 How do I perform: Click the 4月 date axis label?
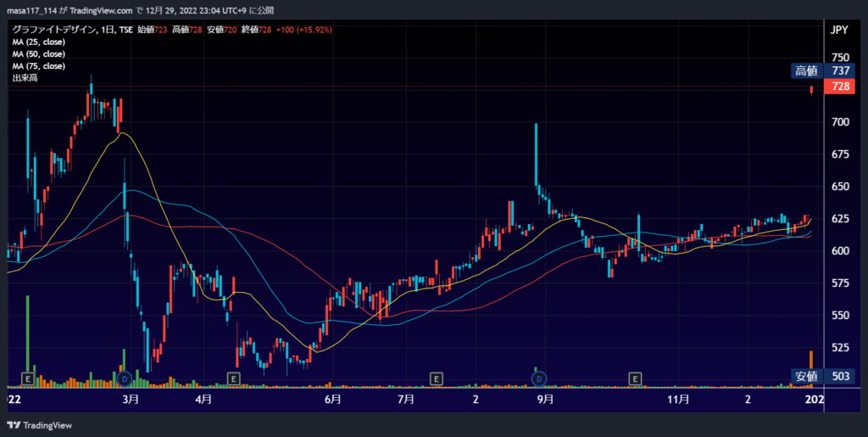203,399
